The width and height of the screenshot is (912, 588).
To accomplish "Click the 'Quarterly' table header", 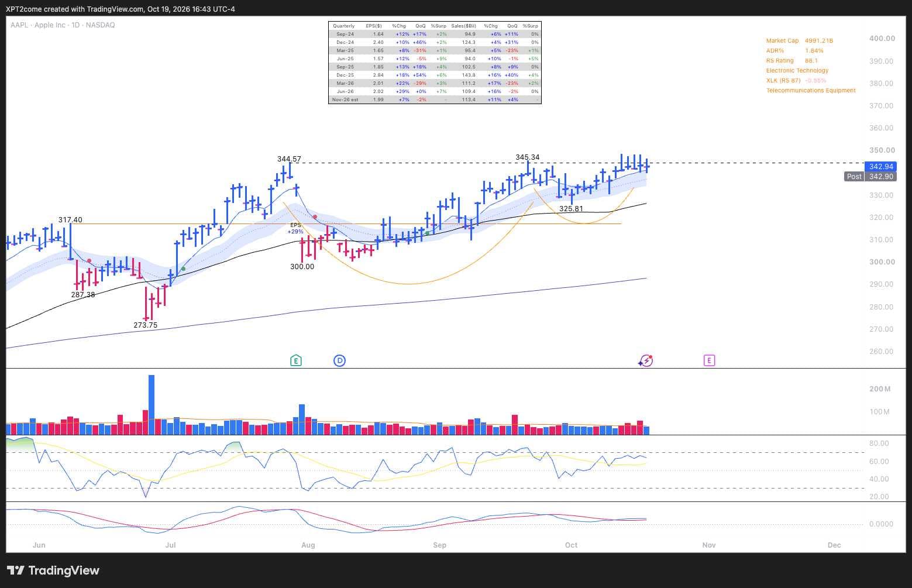I will pos(343,26).
